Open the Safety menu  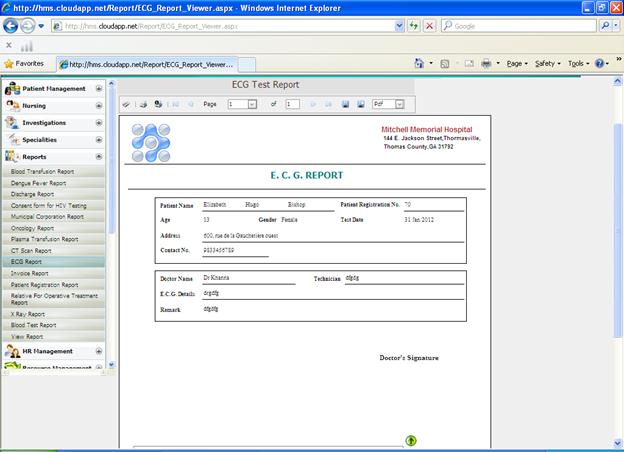(548, 63)
